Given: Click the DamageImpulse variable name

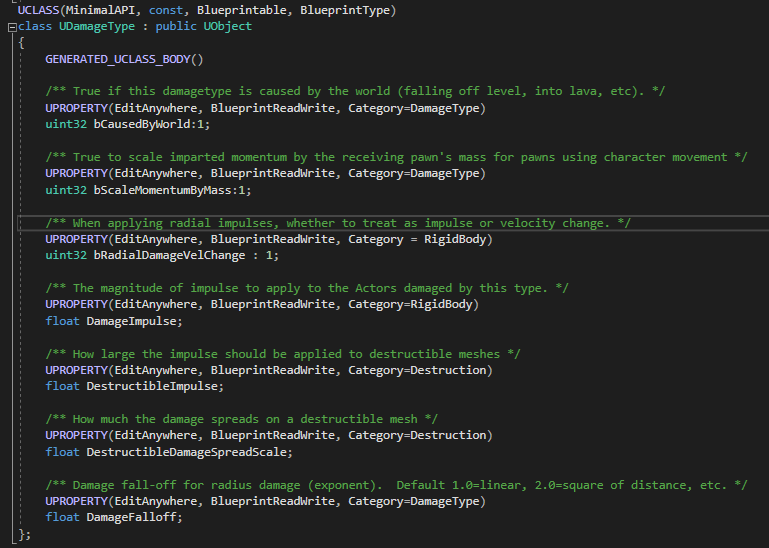Looking at the screenshot, I should pyautogui.click(x=131, y=321).
